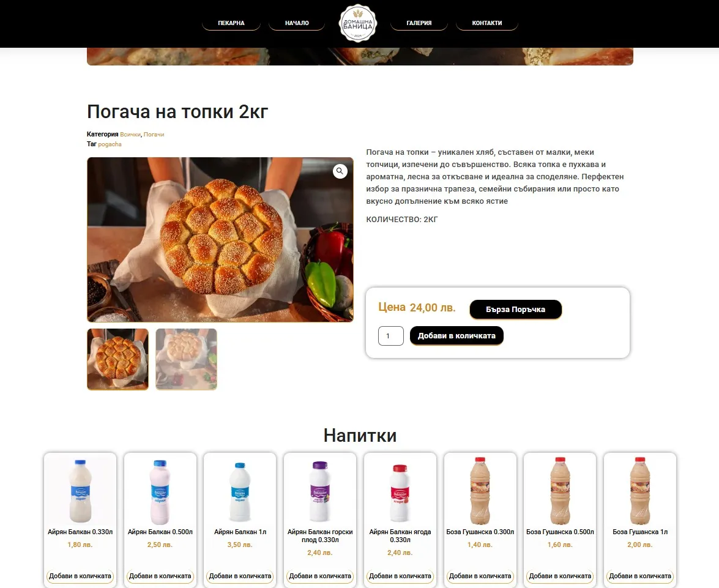Go to НАЧАЛО in the navigation
This screenshot has height=588, width=719.
pyautogui.click(x=297, y=23)
